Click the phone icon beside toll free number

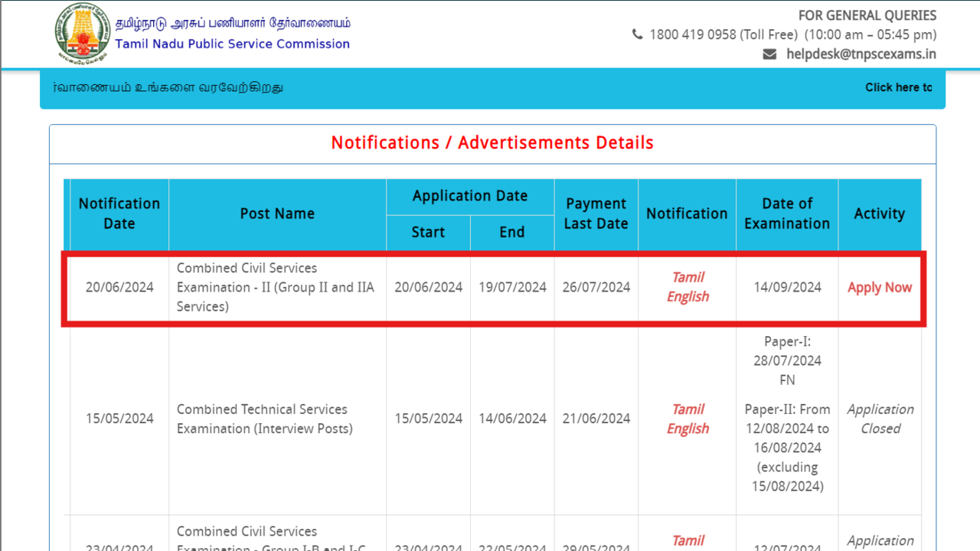tap(637, 34)
